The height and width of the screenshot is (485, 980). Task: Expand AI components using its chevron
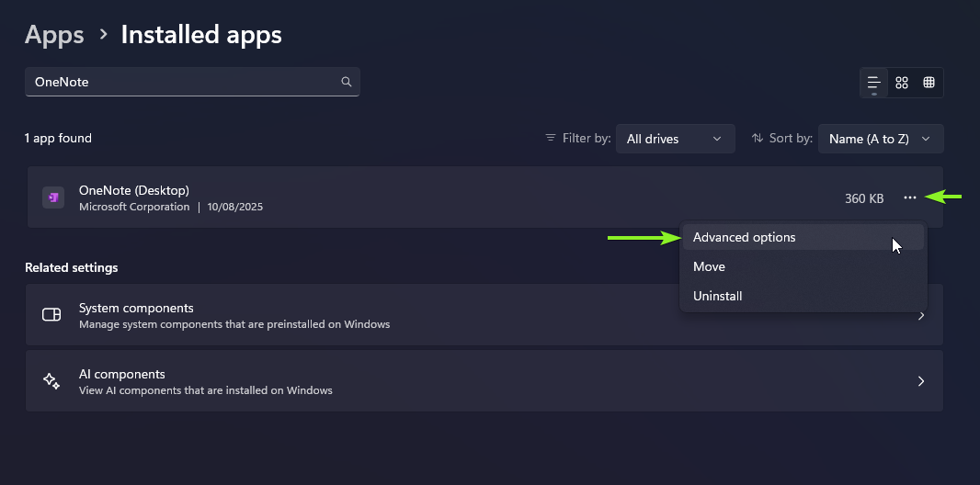point(921,381)
